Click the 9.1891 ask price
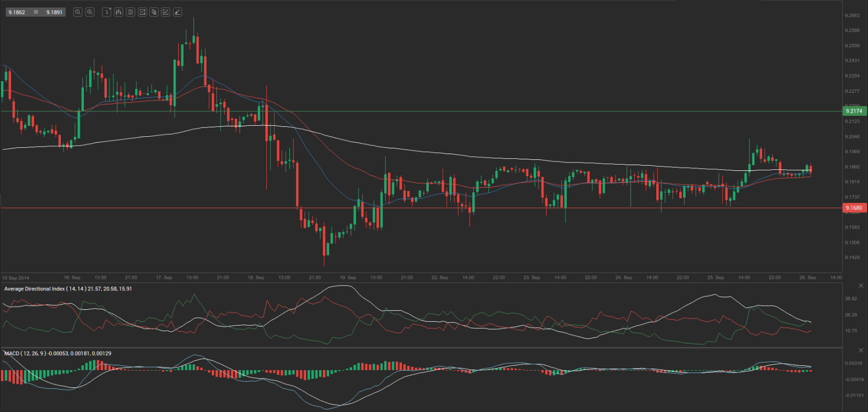The image size is (868, 412). coord(54,12)
